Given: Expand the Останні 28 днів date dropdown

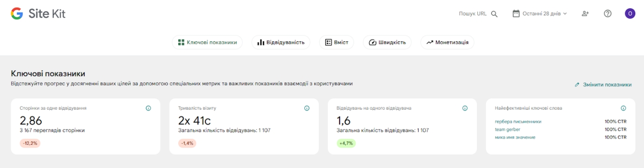Looking at the screenshot, I should (x=540, y=14).
